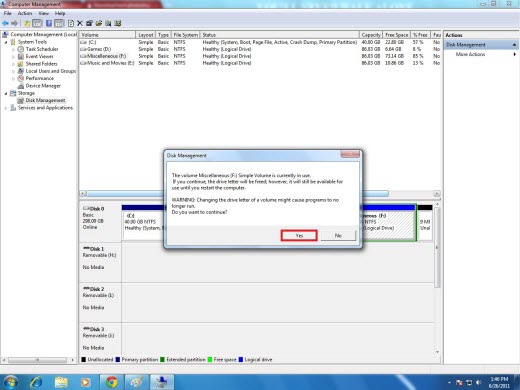Click the Delete X toolbar icon
The width and height of the screenshot is (520, 390).
click(x=80, y=23)
